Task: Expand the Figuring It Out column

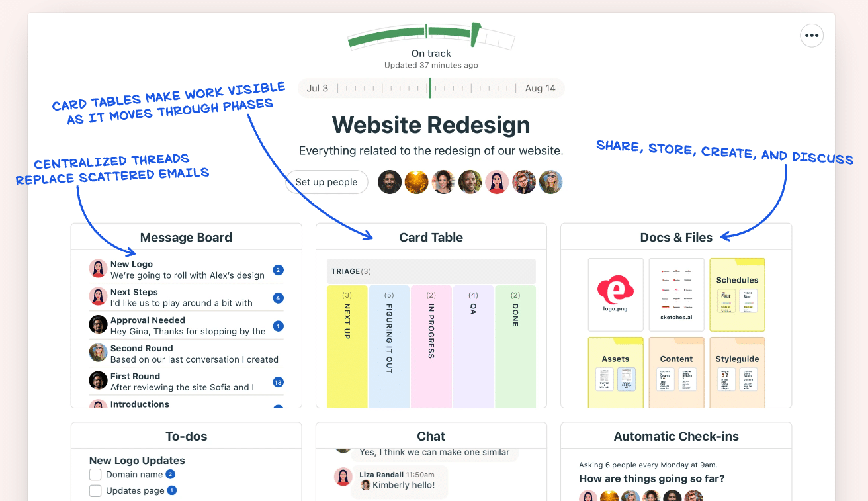Action: pyautogui.click(x=388, y=344)
